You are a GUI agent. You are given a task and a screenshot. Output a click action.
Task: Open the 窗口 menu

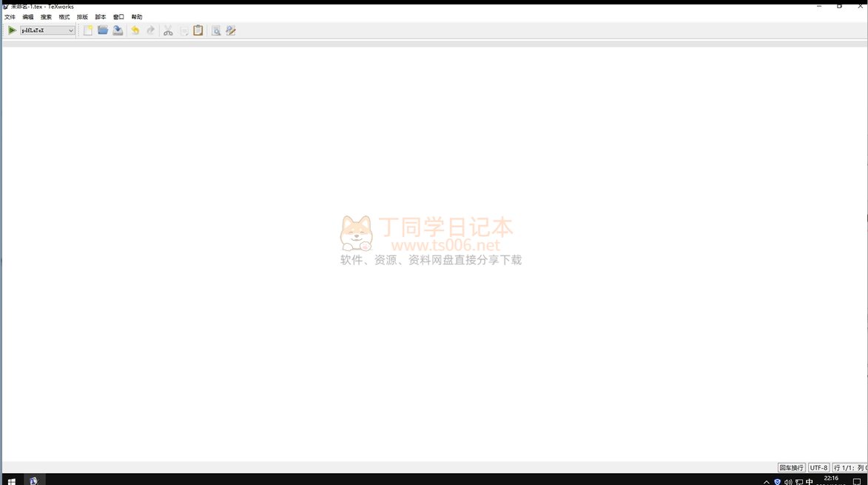[118, 17]
